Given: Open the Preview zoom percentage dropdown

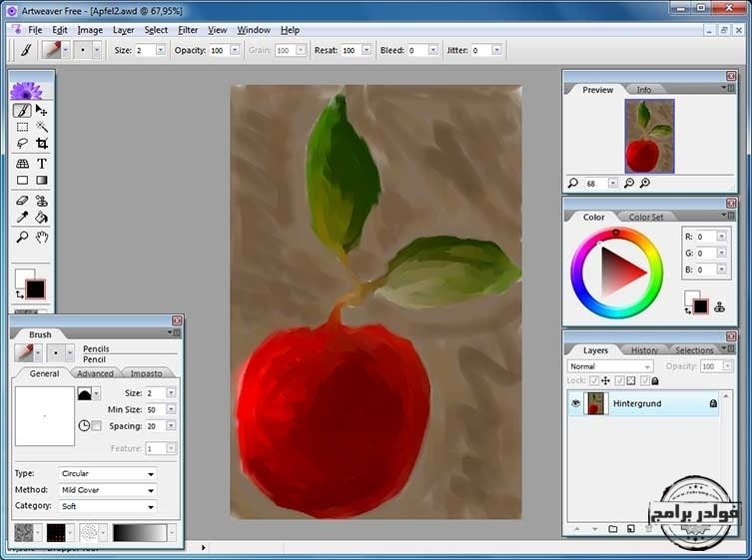Looking at the screenshot, I should coord(612,183).
